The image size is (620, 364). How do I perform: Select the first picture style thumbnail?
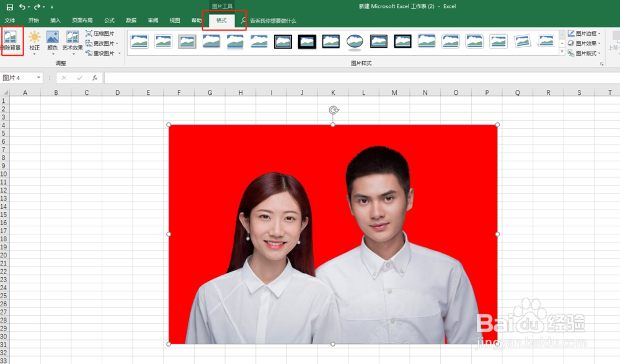click(x=139, y=42)
